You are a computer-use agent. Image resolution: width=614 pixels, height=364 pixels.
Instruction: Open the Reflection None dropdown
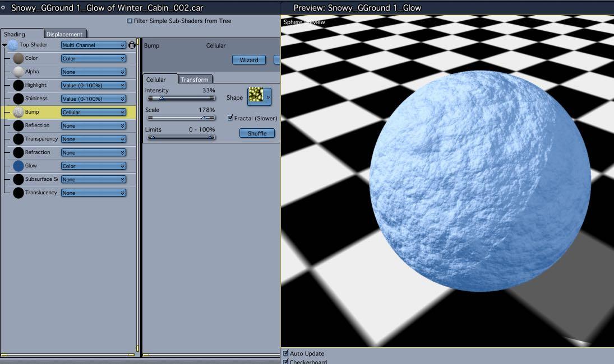pos(93,126)
